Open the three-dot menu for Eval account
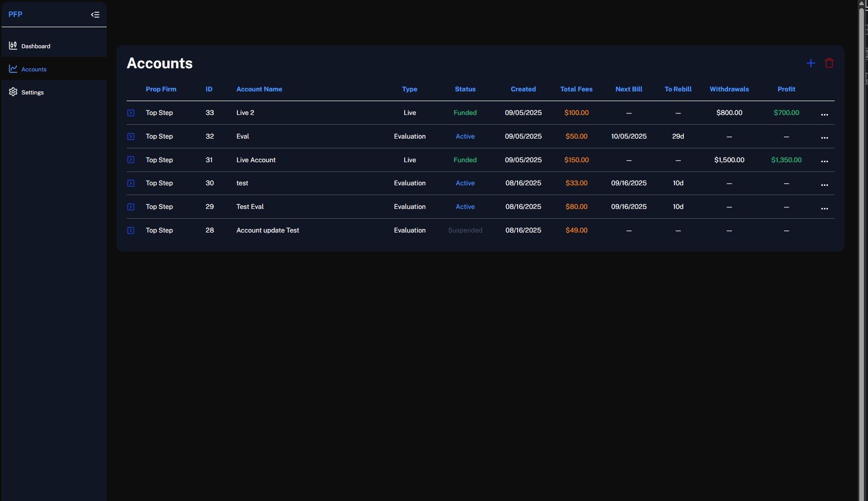 pyautogui.click(x=824, y=138)
